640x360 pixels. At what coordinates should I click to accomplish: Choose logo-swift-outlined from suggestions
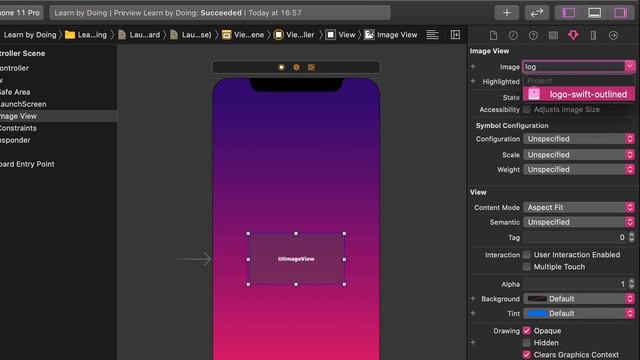[x=579, y=94]
